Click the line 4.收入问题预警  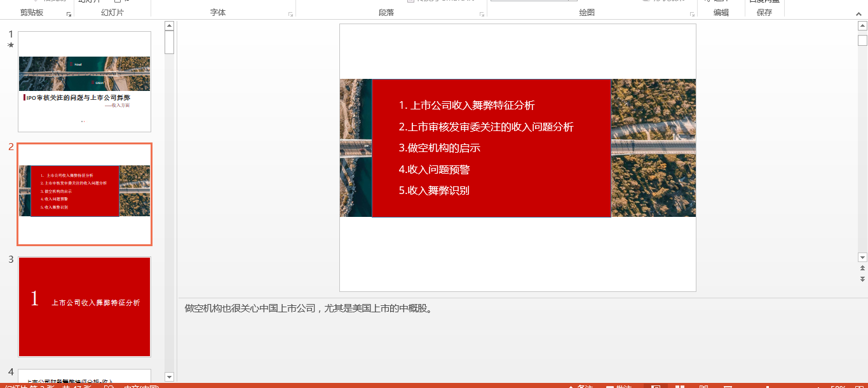pos(435,170)
